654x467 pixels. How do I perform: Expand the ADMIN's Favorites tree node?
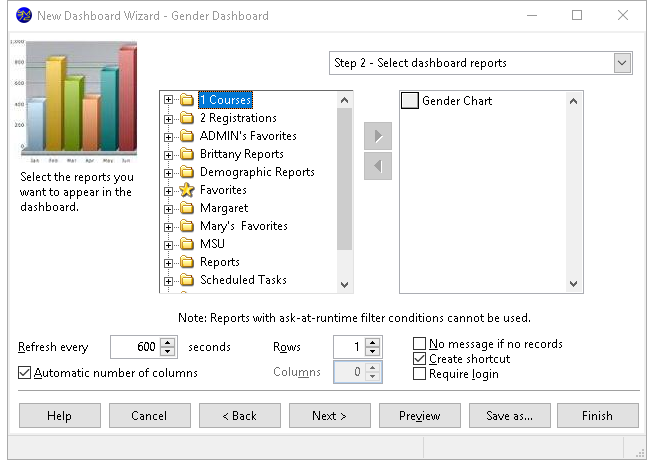tap(168, 137)
